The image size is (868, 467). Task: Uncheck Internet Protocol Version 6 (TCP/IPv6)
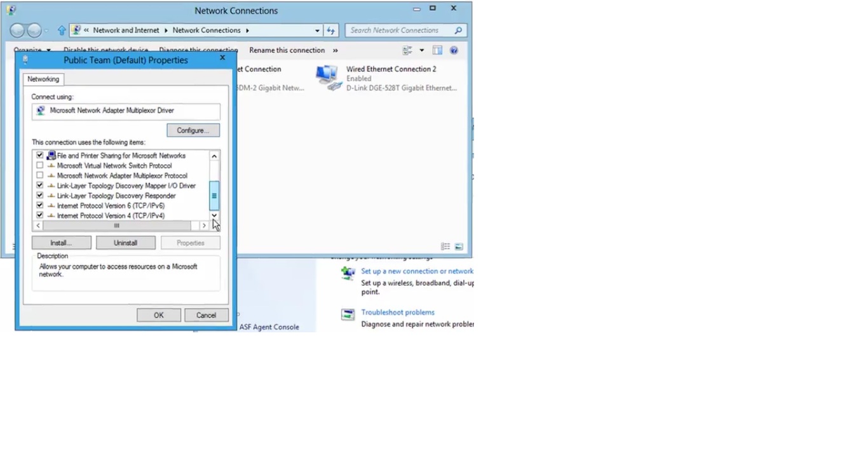[40, 205]
